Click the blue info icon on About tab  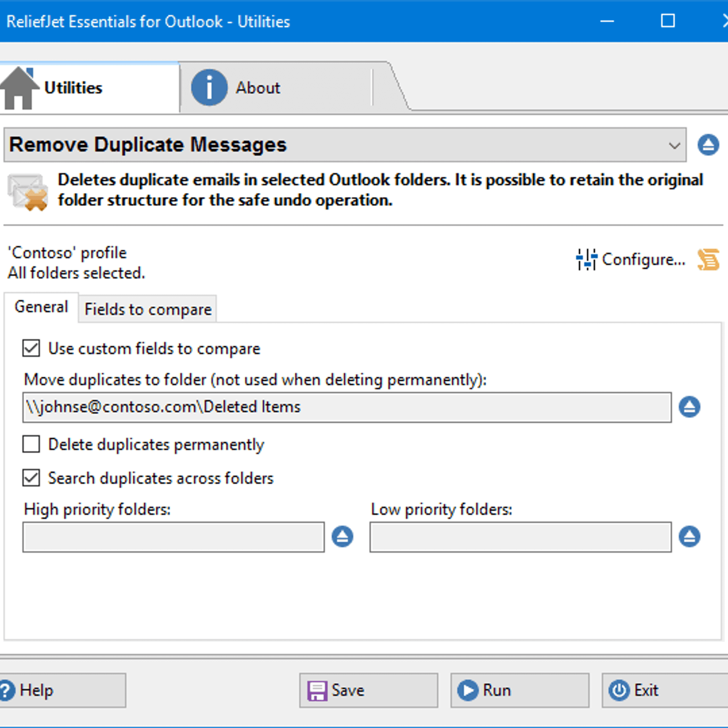tap(209, 87)
